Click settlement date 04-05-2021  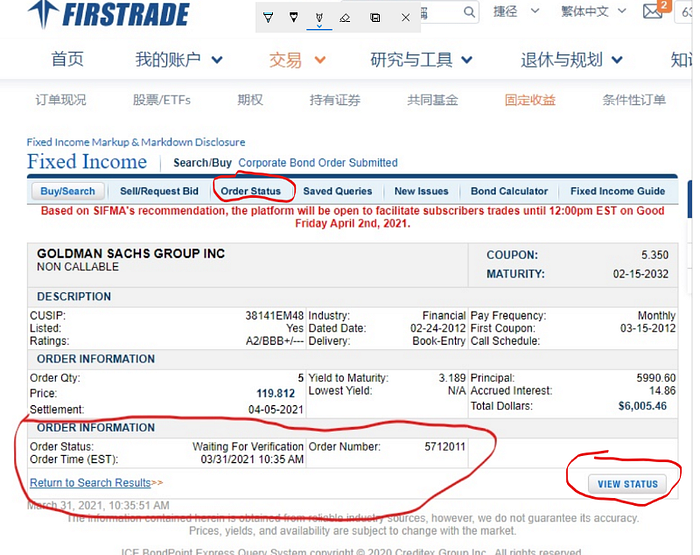tap(276, 409)
